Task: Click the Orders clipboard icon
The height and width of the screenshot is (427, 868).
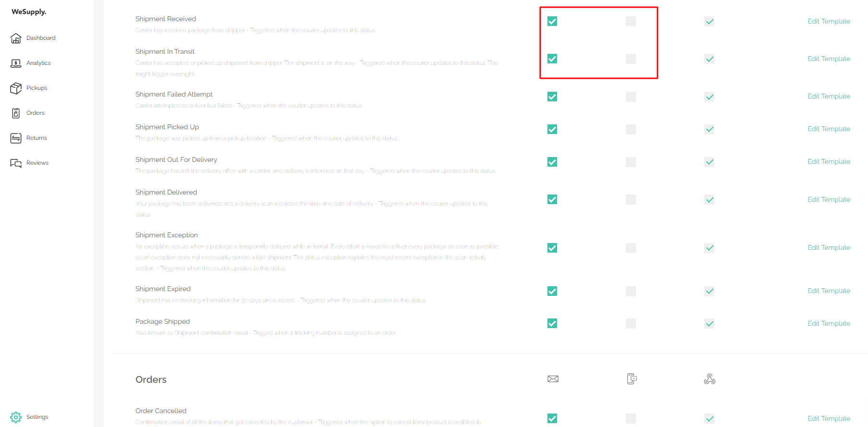Action: click(16, 113)
